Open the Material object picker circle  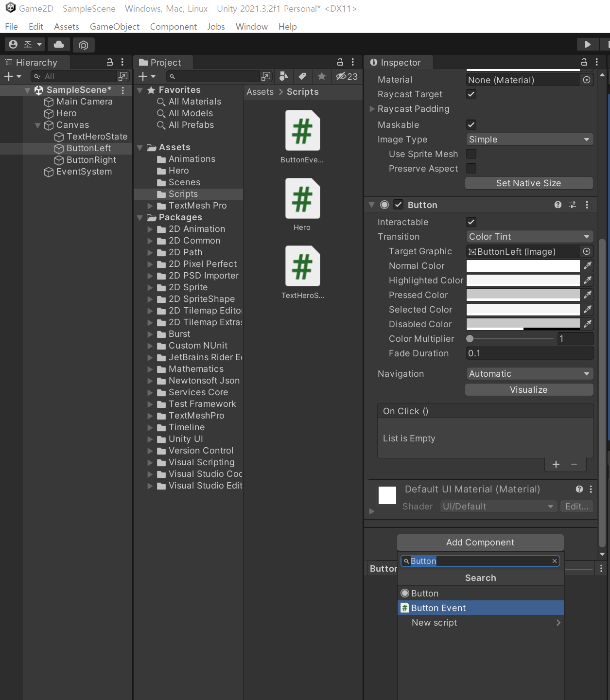(587, 80)
